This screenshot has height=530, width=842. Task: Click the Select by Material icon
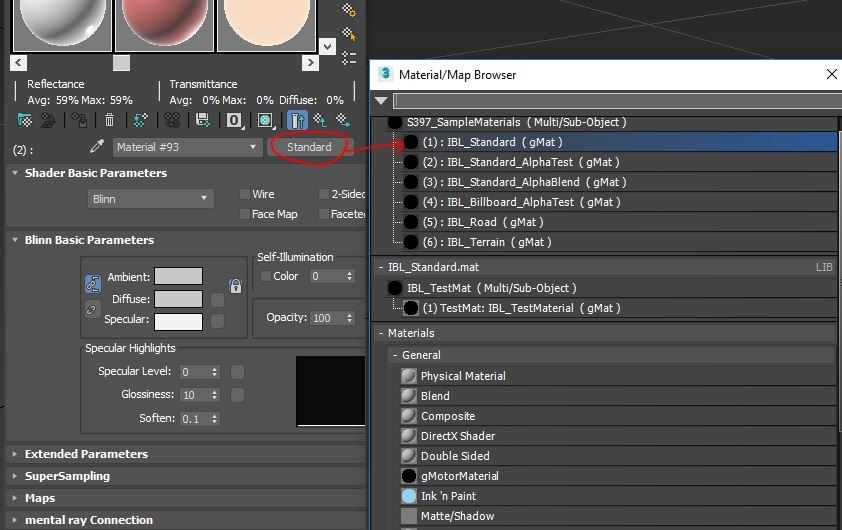point(349,34)
